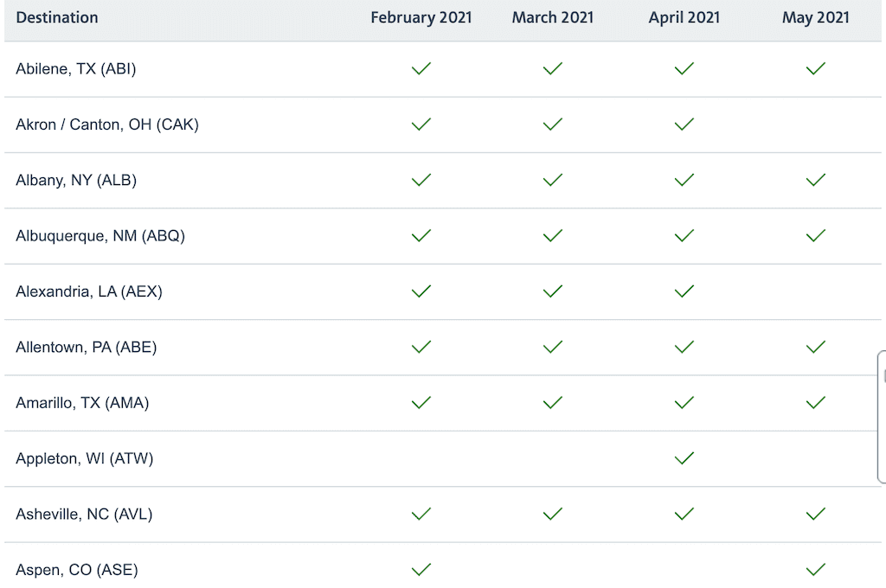
Task: Click Alexandria April 2021 checkmark
Action: pos(684,291)
